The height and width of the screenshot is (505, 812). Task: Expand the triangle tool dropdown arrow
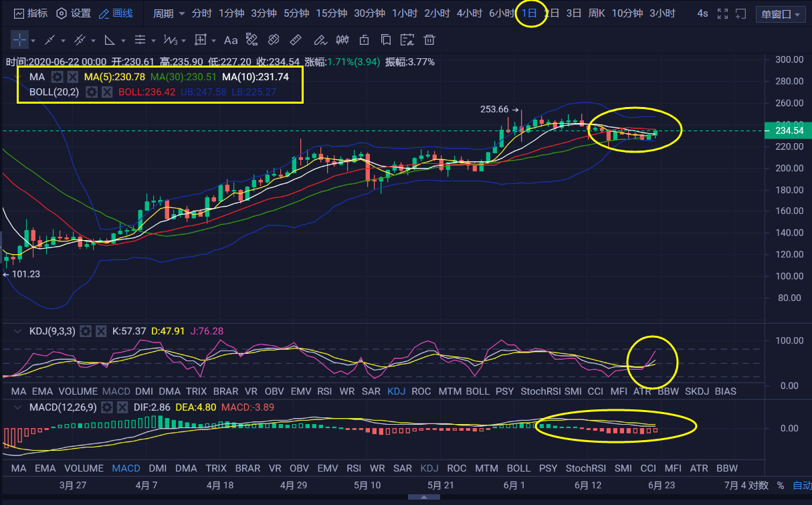[124, 41]
